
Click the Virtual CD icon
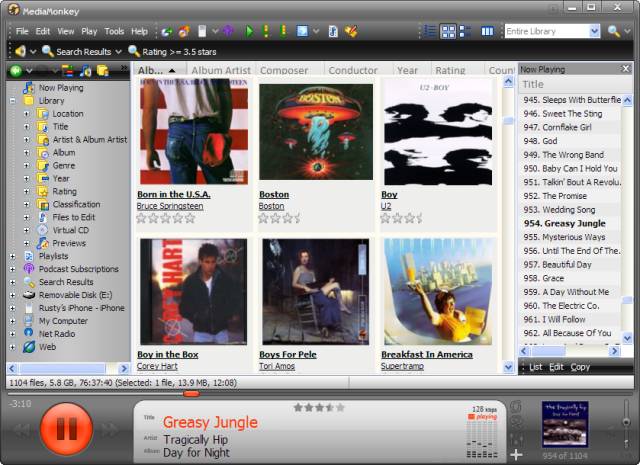pos(43,230)
